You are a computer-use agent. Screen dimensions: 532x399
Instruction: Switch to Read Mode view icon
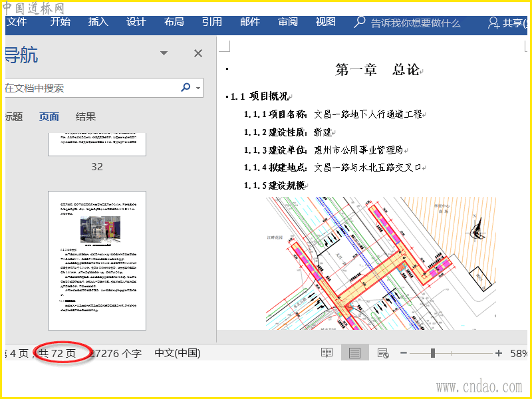(x=327, y=353)
